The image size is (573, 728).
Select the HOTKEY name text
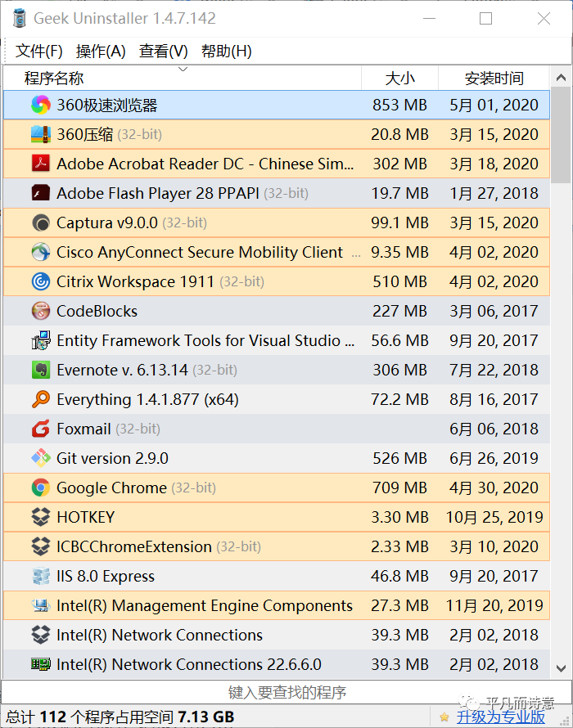pyautogui.click(x=85, y=517)
